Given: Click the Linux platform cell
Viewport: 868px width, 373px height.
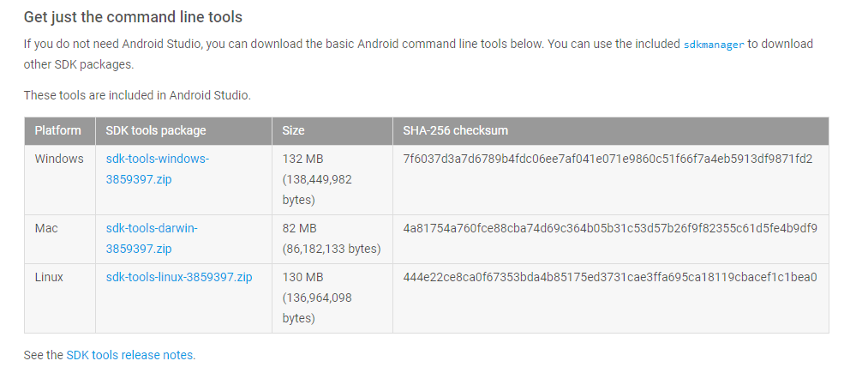Looking at the screenshot, I should pos(49,277).
